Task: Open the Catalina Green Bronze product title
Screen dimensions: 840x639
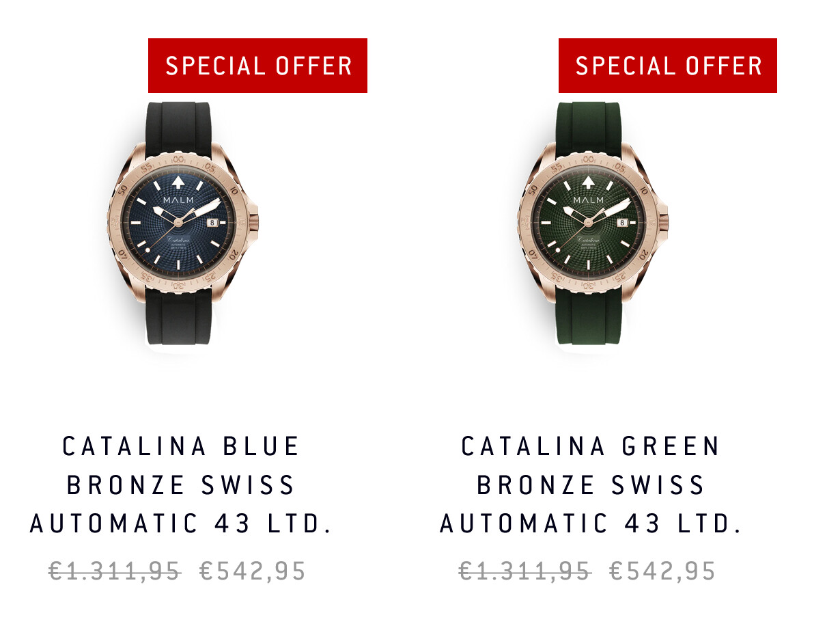Action: [591, 485]
